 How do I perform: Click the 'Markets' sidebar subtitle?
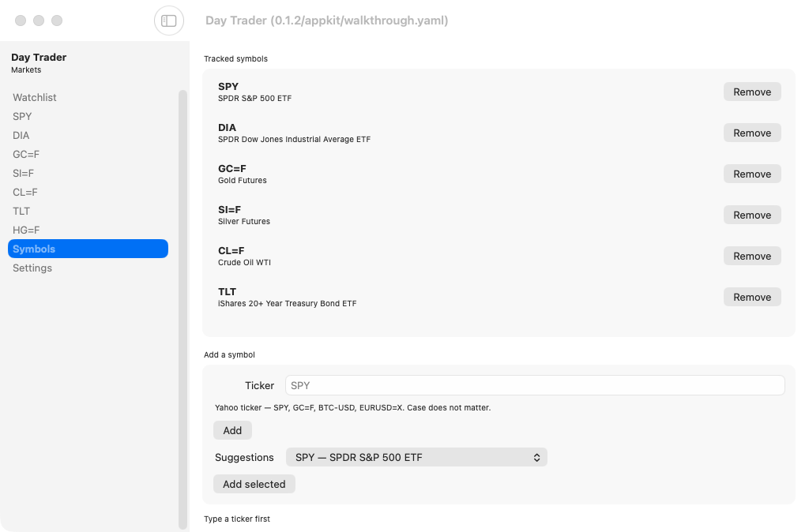click(26, 70)
